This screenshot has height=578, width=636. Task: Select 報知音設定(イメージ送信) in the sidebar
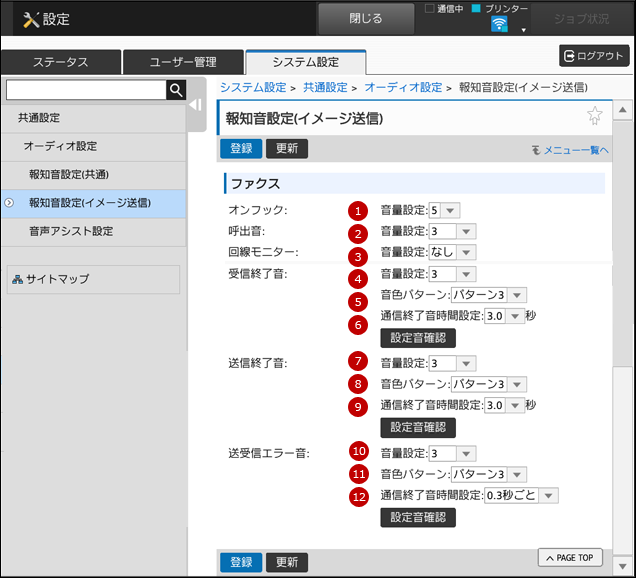(94, 203)
